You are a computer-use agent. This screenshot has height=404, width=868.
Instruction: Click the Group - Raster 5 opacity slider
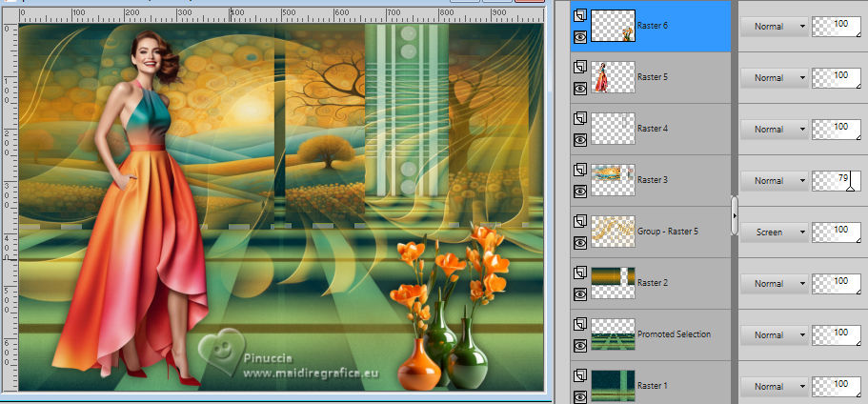point(837,232)
